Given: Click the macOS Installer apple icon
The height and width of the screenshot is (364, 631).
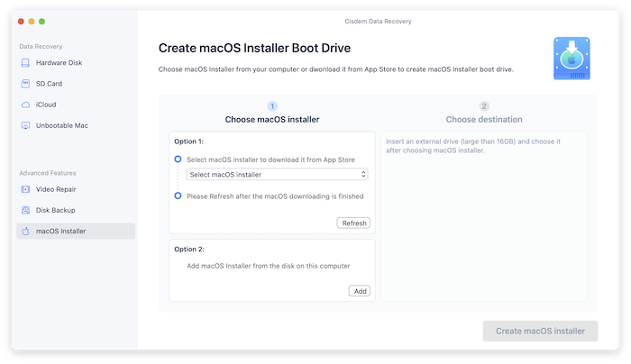Looking at the screenshot, I should tap(25, 232).
